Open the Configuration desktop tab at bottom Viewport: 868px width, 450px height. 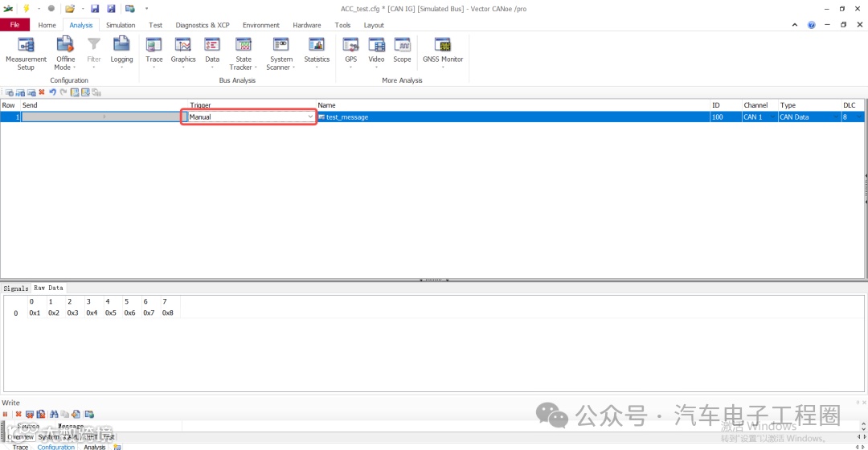coord(56,447)
